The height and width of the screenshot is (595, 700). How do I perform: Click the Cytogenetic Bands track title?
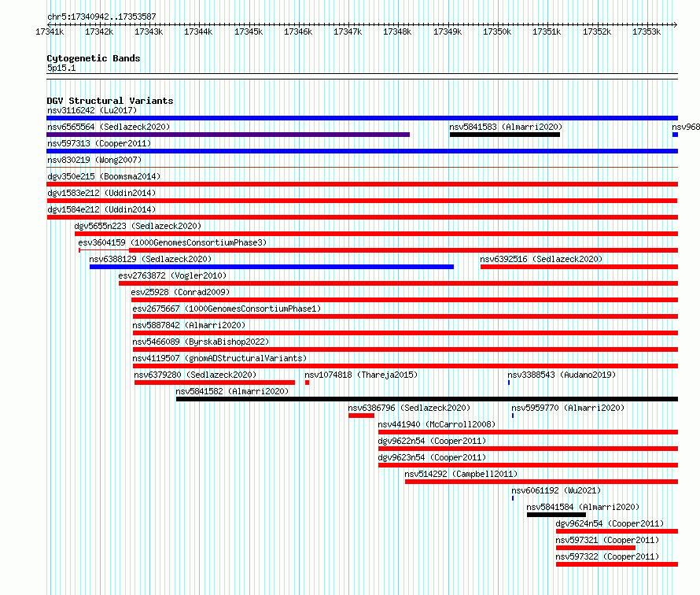point(94,58)
